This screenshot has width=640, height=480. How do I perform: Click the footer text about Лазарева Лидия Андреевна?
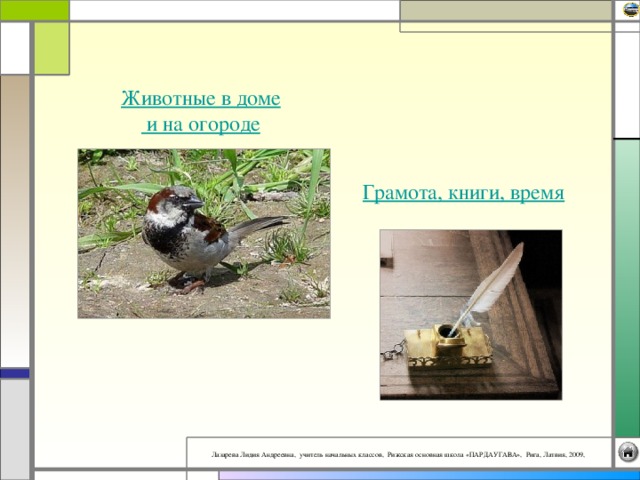click(399, 453)
